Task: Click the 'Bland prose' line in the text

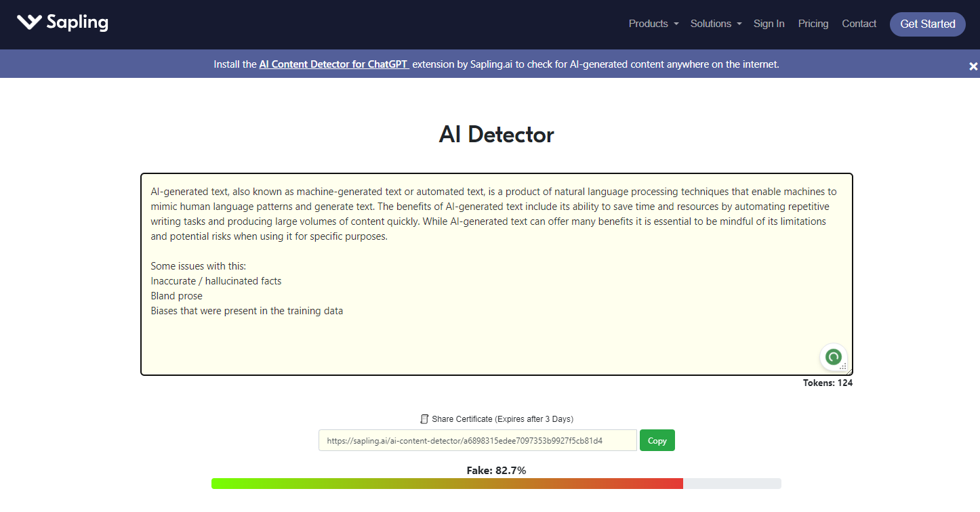Action: 176,296
